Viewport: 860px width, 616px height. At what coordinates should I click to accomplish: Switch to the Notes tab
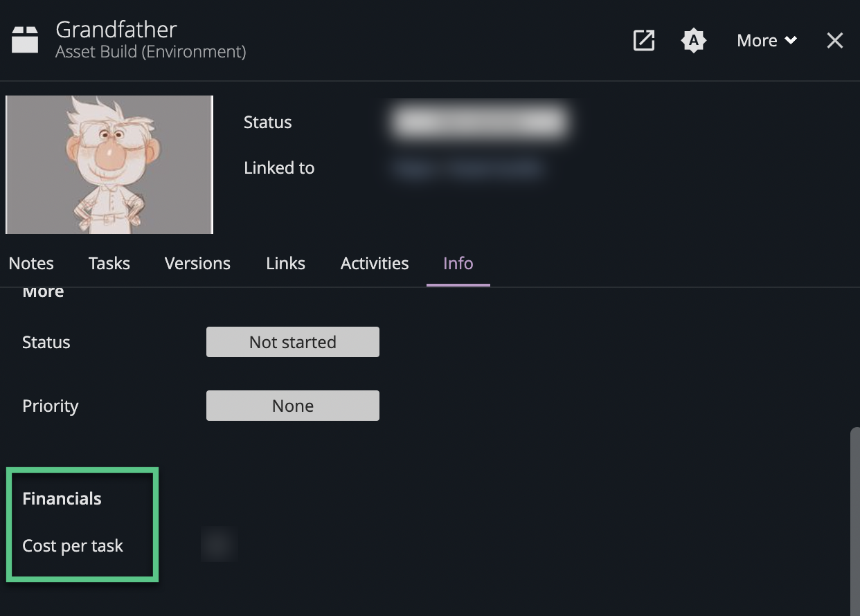click(31, 263)
